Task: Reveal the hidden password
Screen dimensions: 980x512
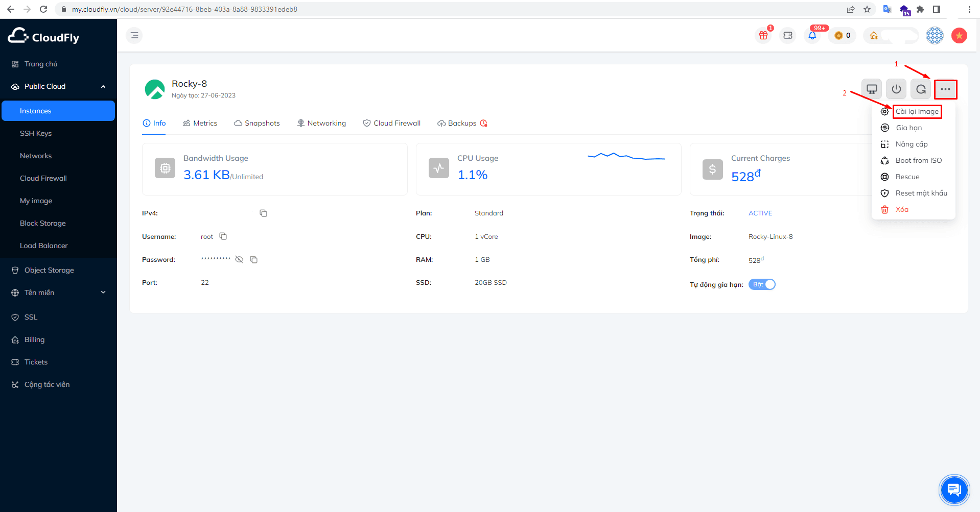Action: (x=239, y=260)
